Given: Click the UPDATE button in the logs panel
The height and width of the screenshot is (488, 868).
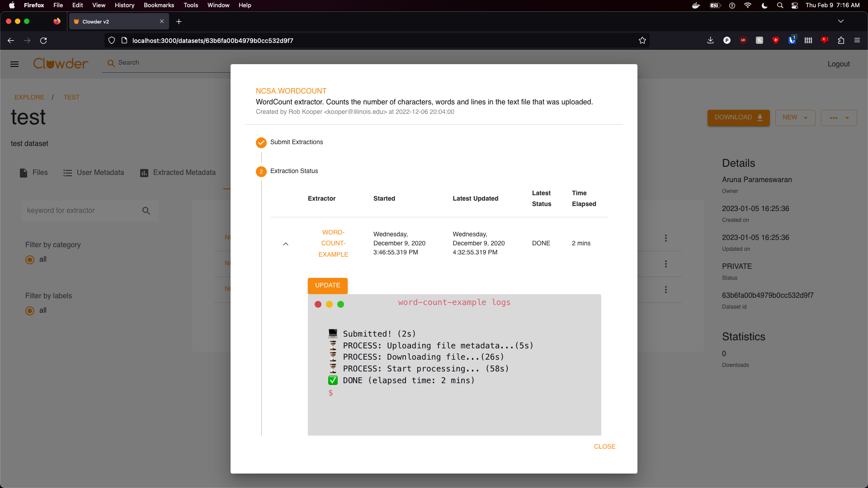Looking at the screenshot, I should click(327, 285).
